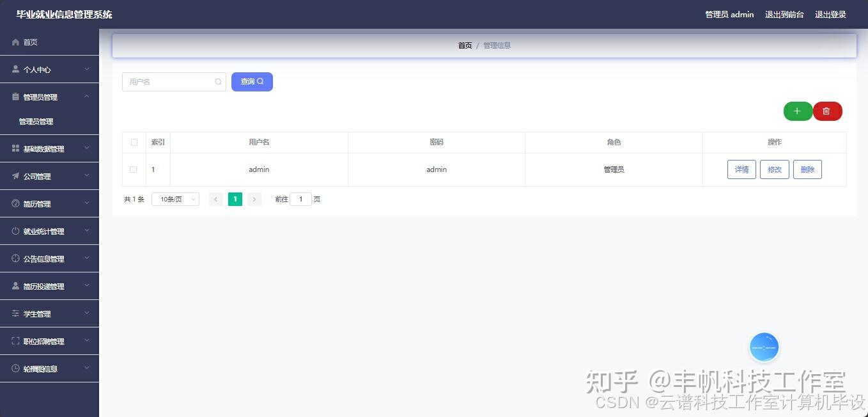Check the checkbox for admin row
Screen dimensions: 868x417
pyautogui.click(x=134, y=169)
